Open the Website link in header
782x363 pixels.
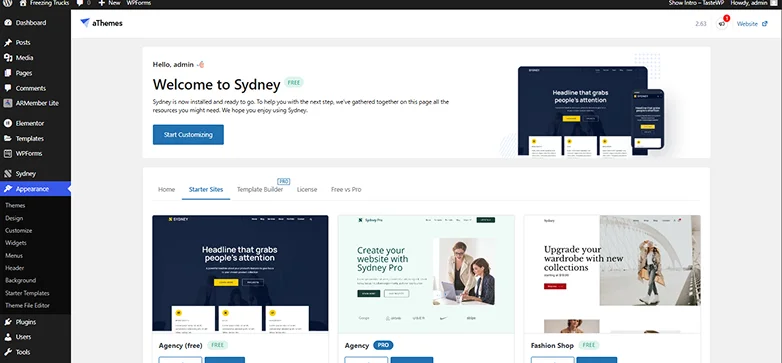coord(747,23)
